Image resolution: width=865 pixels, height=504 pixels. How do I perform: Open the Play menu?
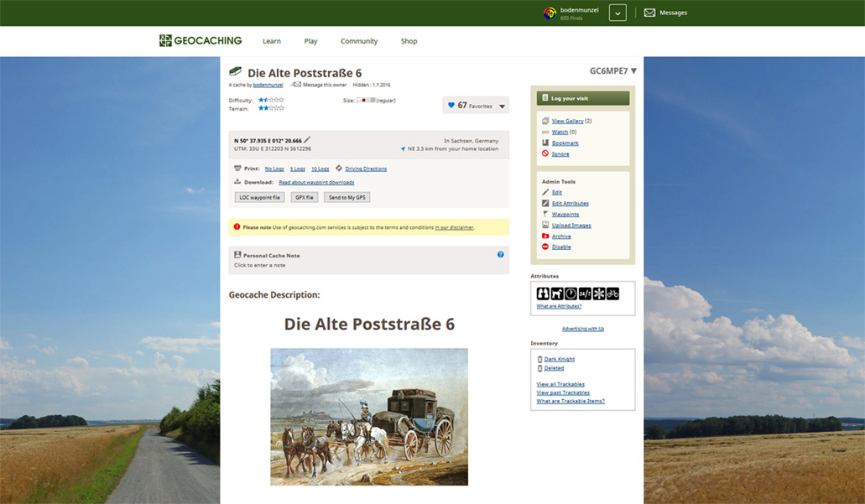coord(310,41)
